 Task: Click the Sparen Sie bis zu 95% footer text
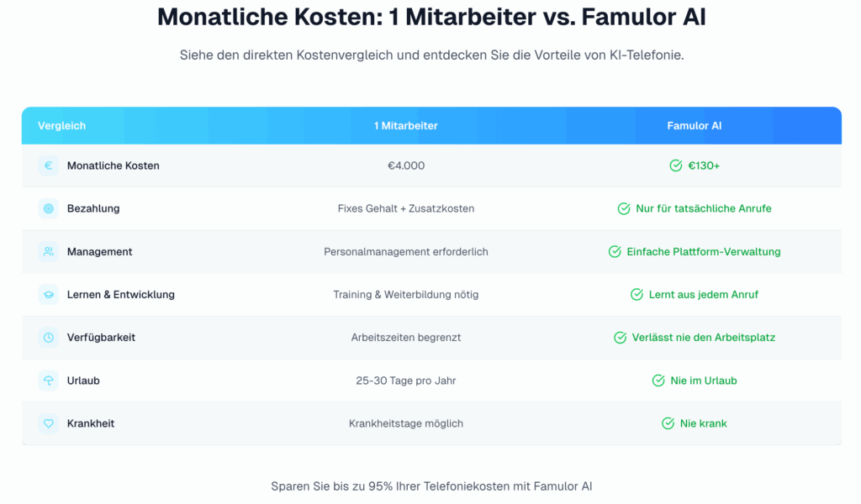pyautogui.click(x=431, y=486)
